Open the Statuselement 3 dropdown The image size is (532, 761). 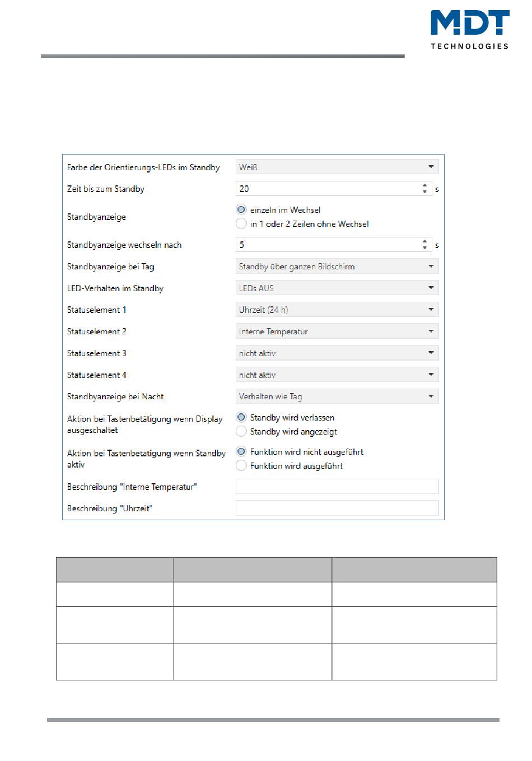point(337,353)
